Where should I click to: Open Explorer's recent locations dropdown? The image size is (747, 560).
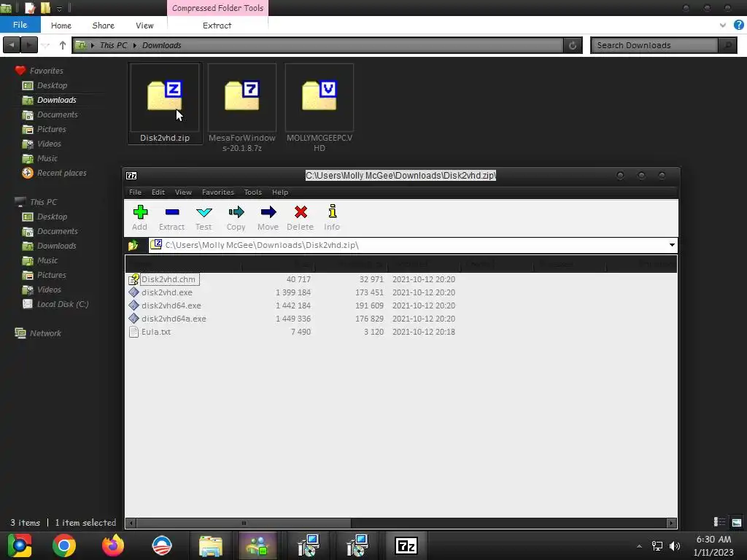point(46,46)
